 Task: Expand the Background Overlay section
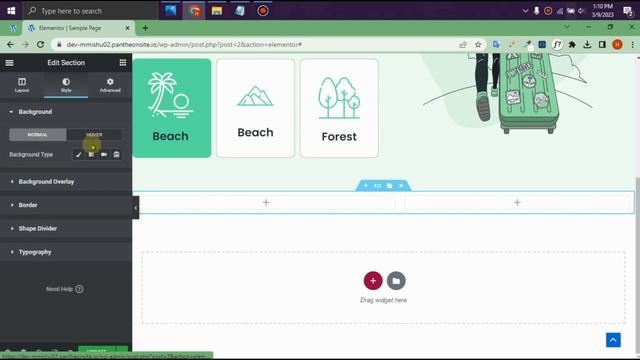tap(66, 182)
